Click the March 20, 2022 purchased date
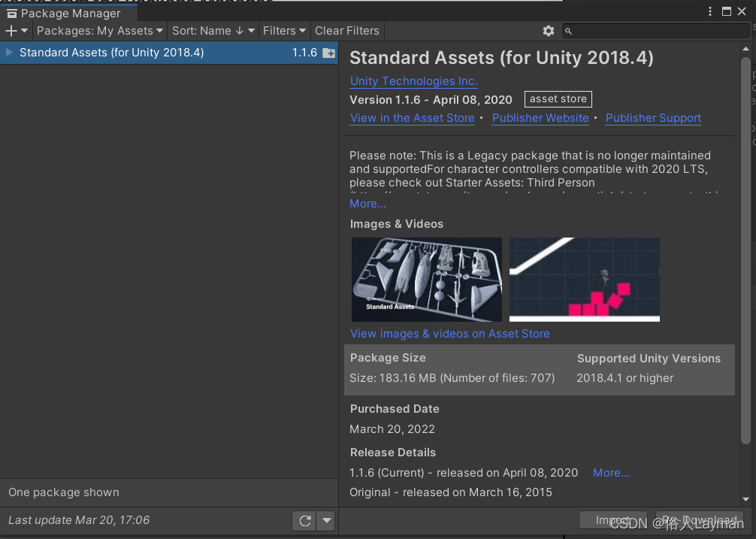Viewport: 756px width, 539px height. pos(392,429)
